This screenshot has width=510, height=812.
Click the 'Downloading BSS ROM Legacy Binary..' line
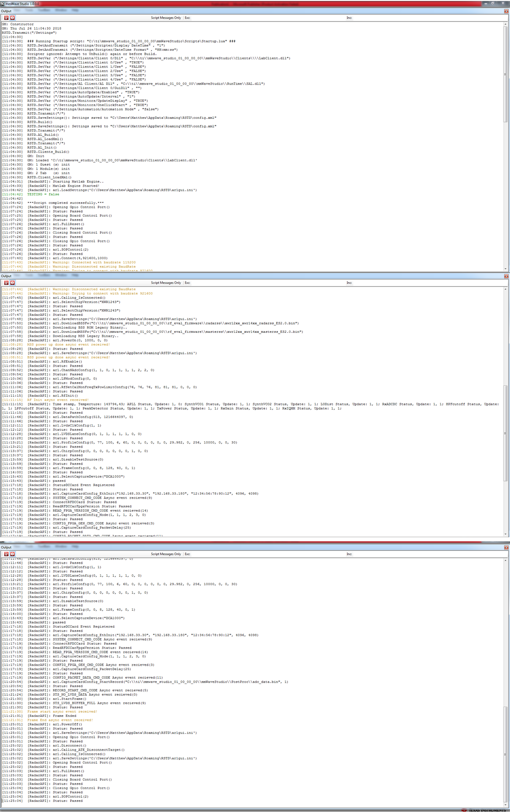[64, 327]
